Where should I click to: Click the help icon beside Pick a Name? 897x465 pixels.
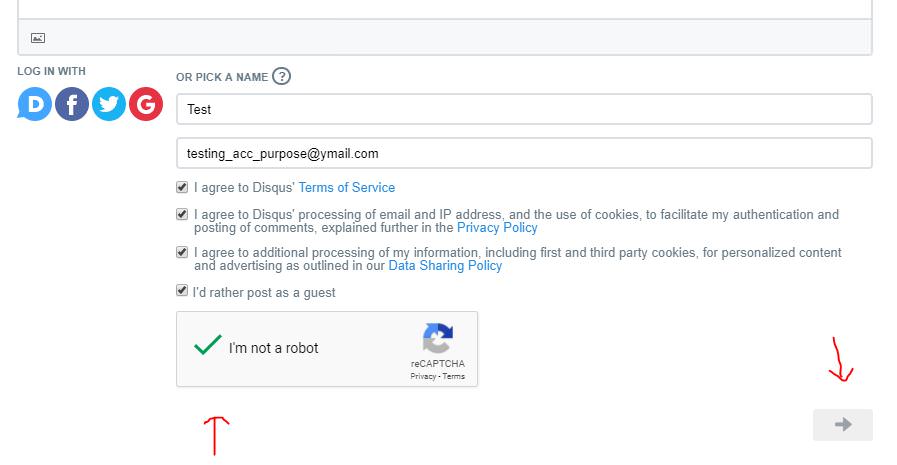(x=281, y=76)
